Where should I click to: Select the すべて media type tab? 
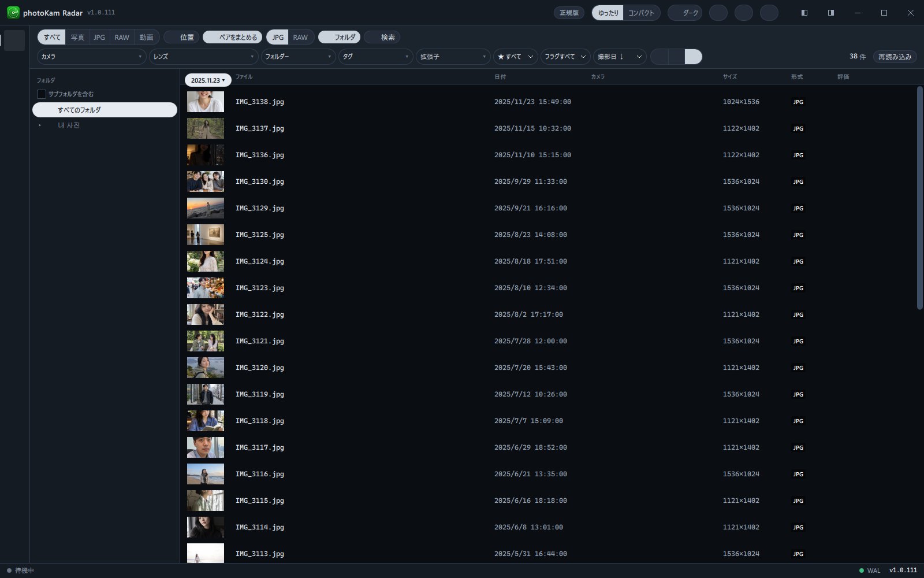tap(52, 37)
